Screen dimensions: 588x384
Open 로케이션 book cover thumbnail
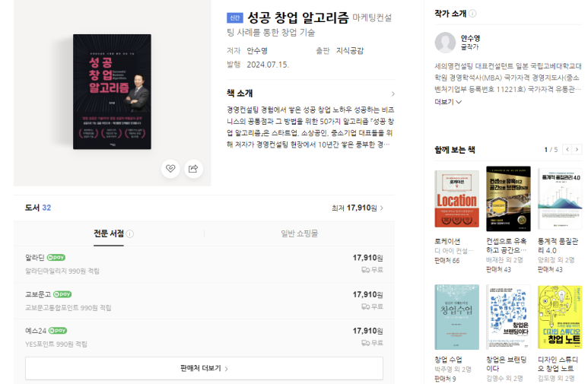(x=456, y=198)
